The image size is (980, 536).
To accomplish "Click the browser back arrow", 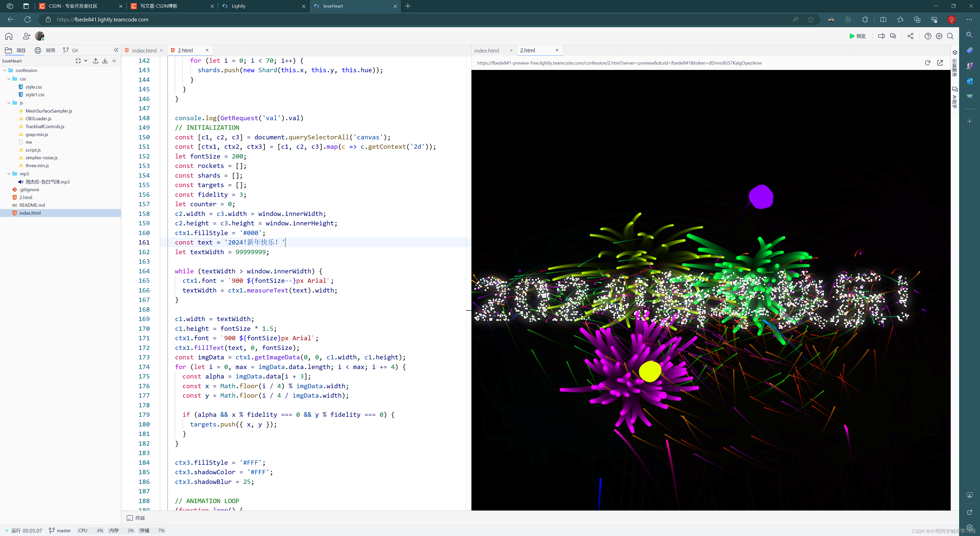I will (x=11, y=19).
